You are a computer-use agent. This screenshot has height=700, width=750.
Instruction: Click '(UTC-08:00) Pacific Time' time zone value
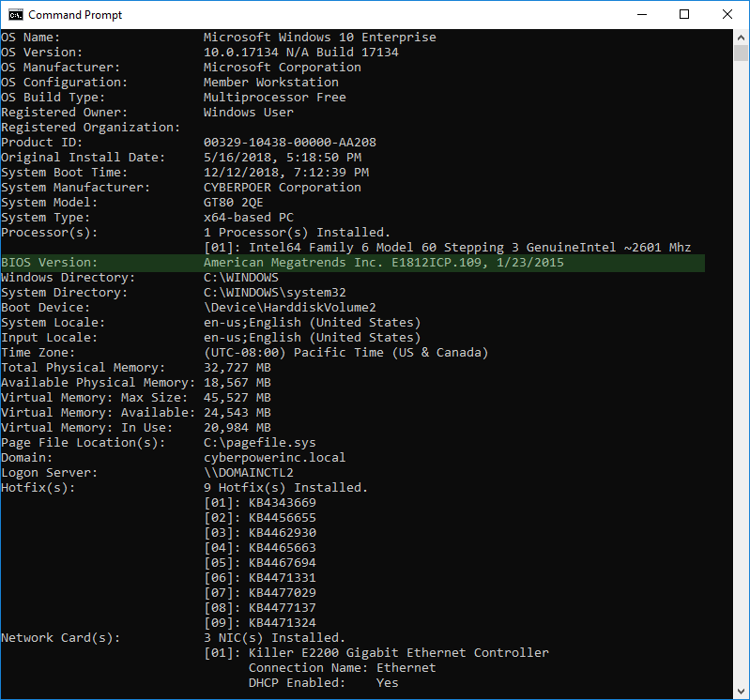[345, 353]
